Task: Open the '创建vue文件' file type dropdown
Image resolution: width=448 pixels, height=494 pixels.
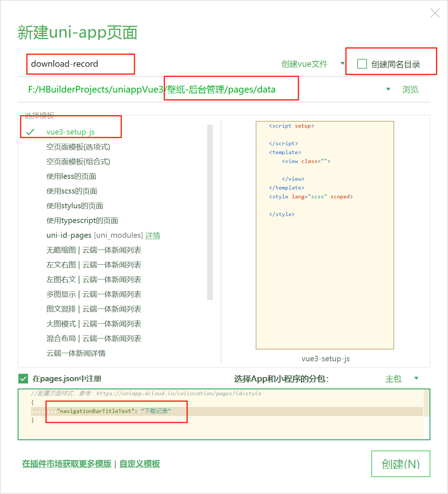Action: coord(313,64)
